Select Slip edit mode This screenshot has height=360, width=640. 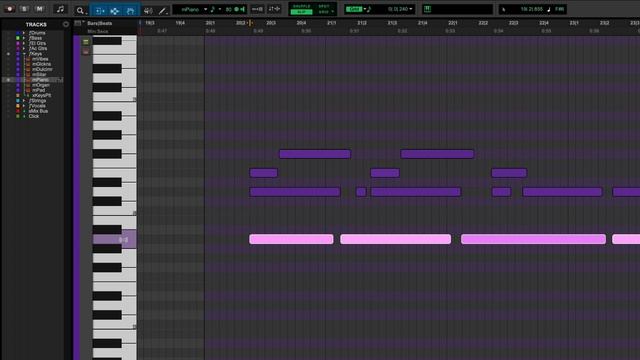pos(302,12)
